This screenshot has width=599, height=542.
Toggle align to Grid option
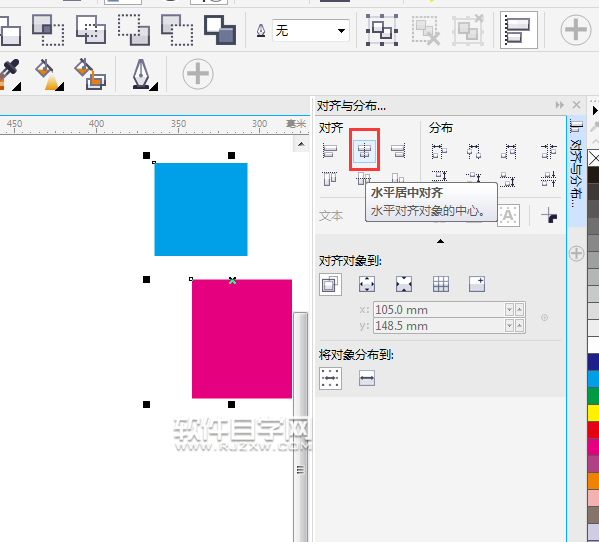[x=440, y=284]
